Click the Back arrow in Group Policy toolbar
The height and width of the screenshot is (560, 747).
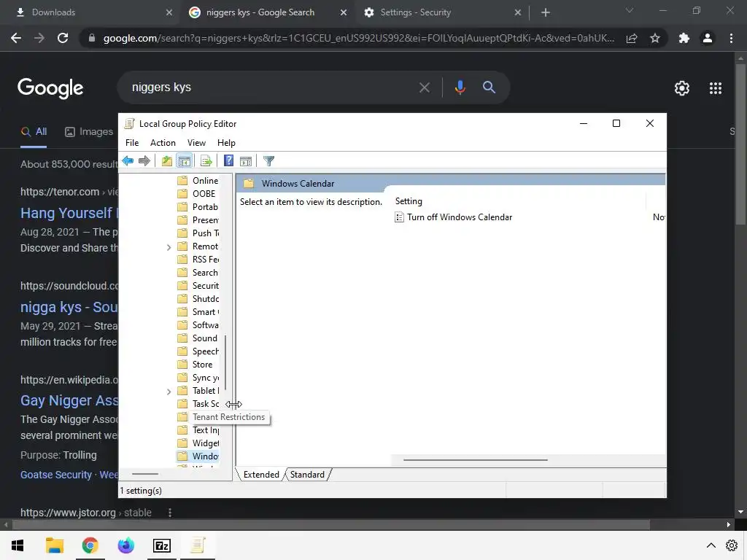tap(128, 161)
